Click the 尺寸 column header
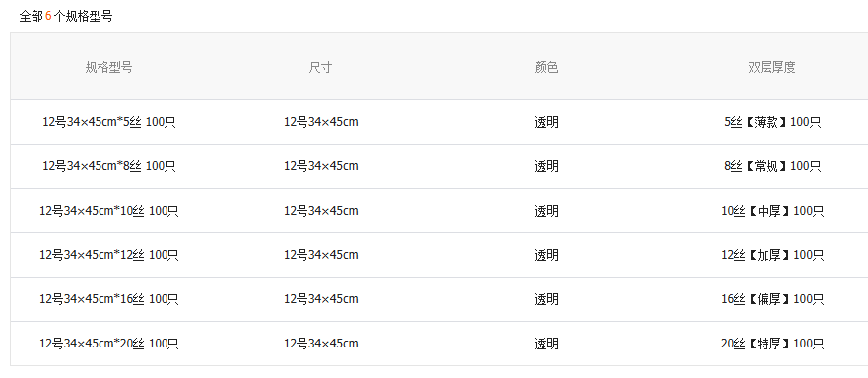Viewport: 868px width, 378px height. [x=320, y=68]
